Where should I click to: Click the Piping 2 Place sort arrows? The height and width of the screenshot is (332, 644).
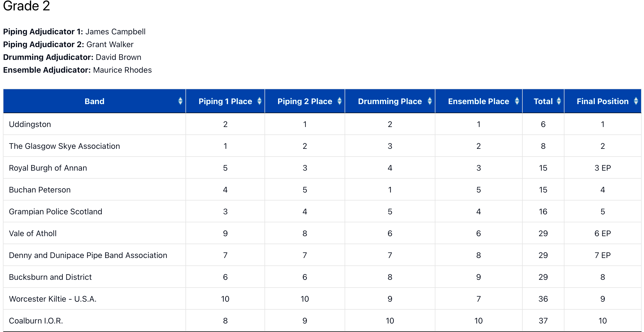click(339, 101)
